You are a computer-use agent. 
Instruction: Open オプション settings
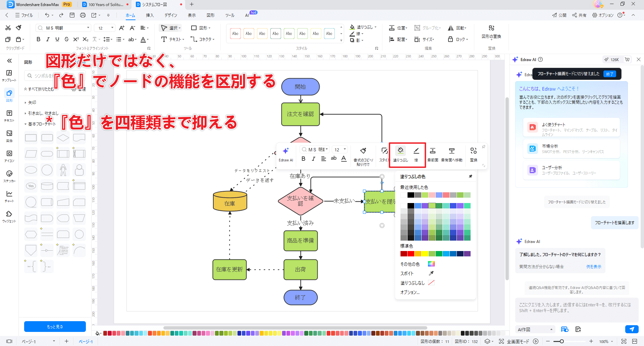(x=603, y=15)
